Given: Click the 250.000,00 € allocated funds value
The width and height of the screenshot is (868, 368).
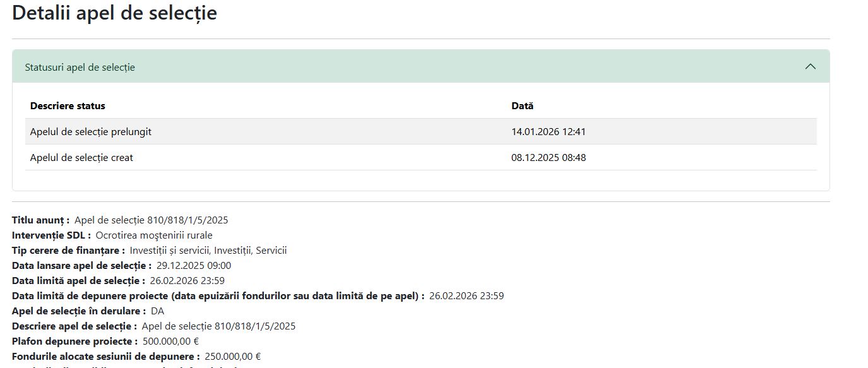Looking at the screenshot, I should [x=232, y=357].
